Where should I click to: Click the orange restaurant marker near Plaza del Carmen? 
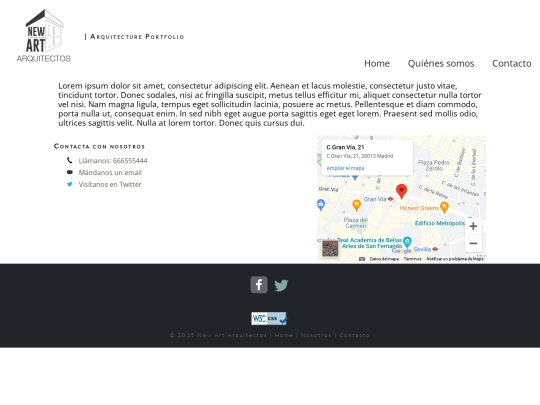356,205
